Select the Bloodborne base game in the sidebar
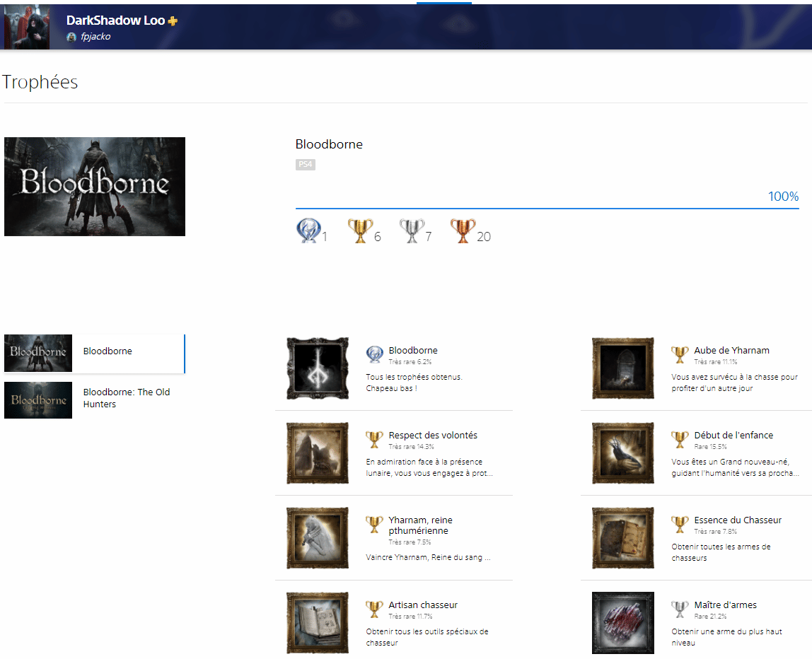 click(x=94, y=354)
